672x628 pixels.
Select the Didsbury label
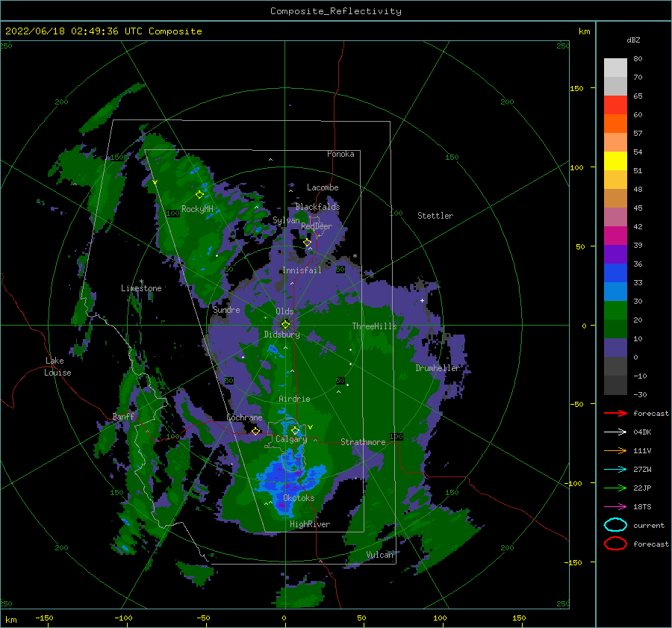pyautogui.click(x=281, y=335)
